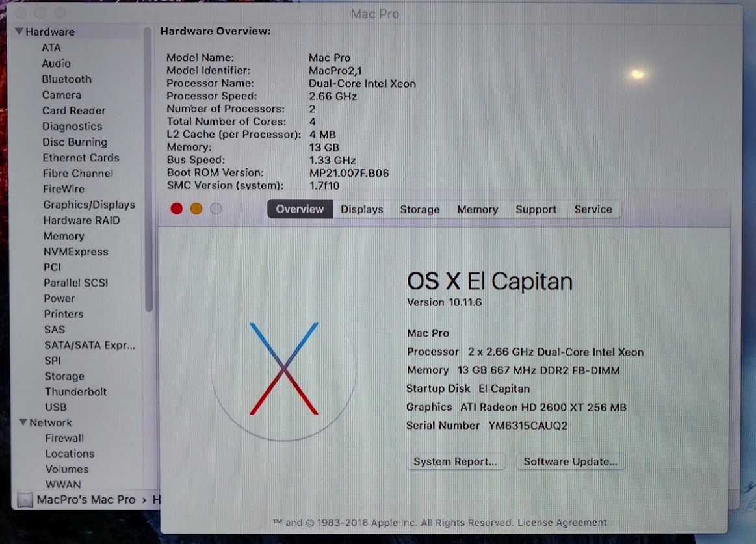Viewport: 756px width, 544px height.
Task: Collapse the Hardware tree section
Action: tap(19, 31)
